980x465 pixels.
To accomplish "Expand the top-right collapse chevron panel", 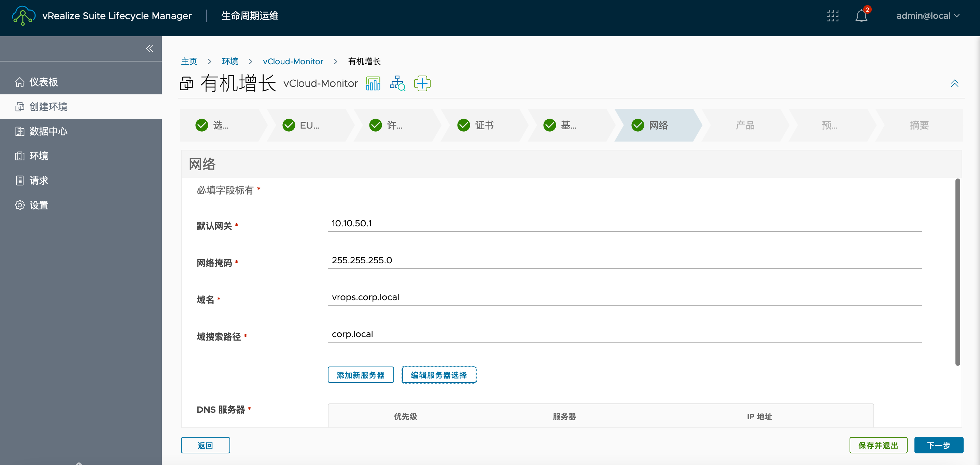I will (x=954, y=83).
